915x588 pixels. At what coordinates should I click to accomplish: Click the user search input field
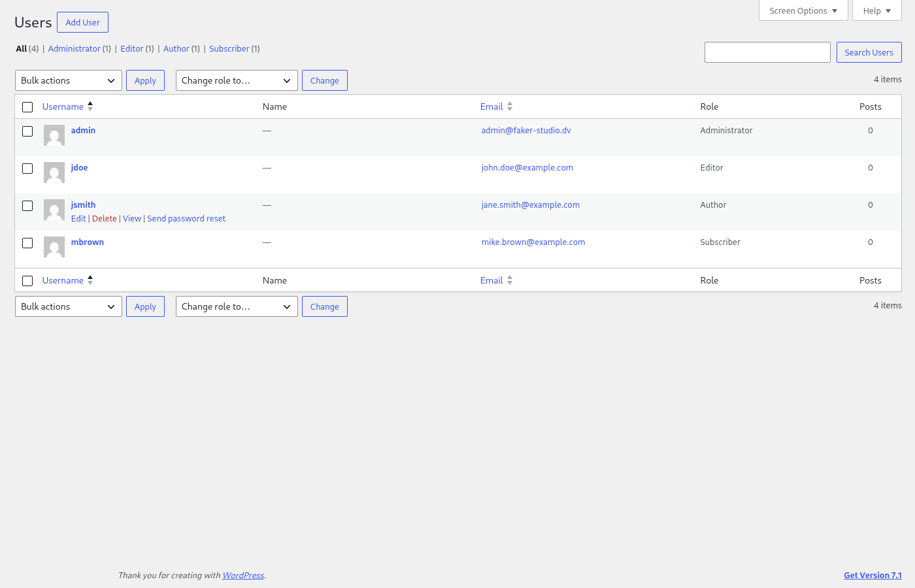(x=767, y=52)
